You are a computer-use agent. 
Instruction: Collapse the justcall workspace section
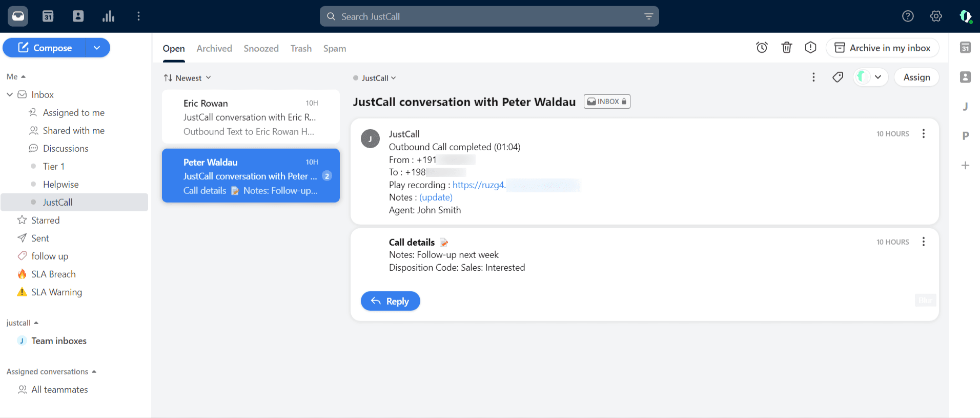pyautogui.click(x=23, y=323)
